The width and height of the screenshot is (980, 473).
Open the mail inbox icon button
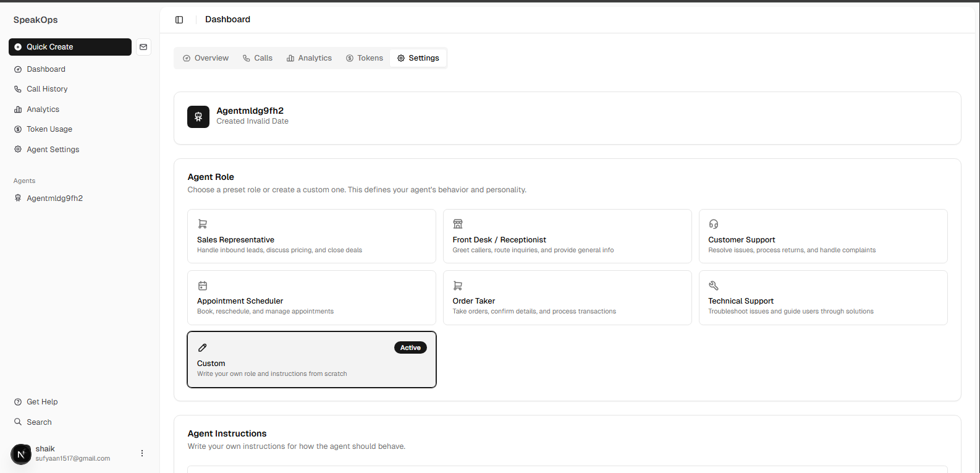[143, 47]
